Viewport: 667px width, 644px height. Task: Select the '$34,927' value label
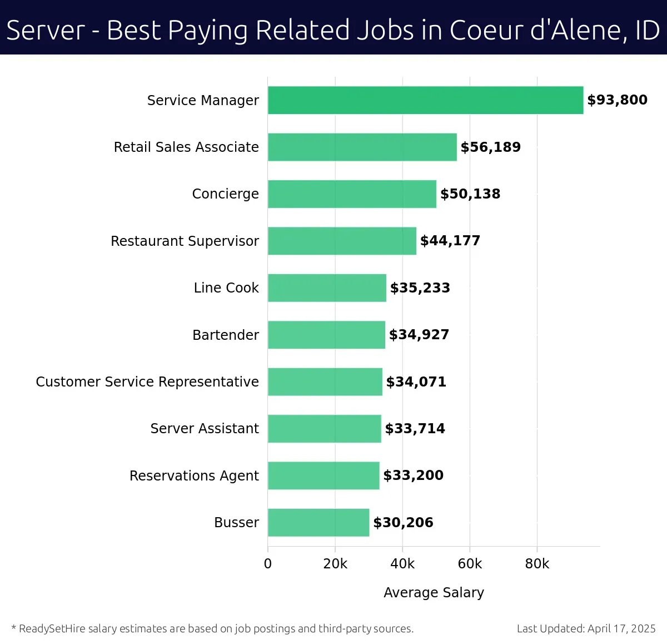click(419, 335)
